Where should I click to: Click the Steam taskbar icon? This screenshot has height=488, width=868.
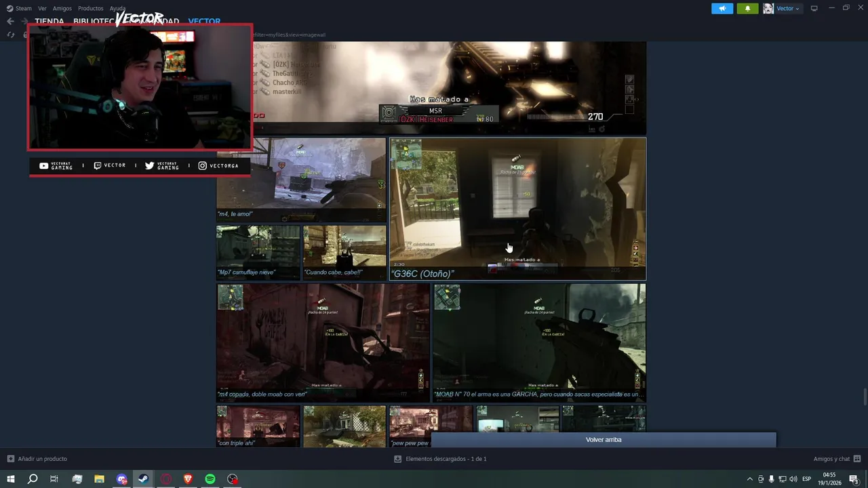point(144,479)
